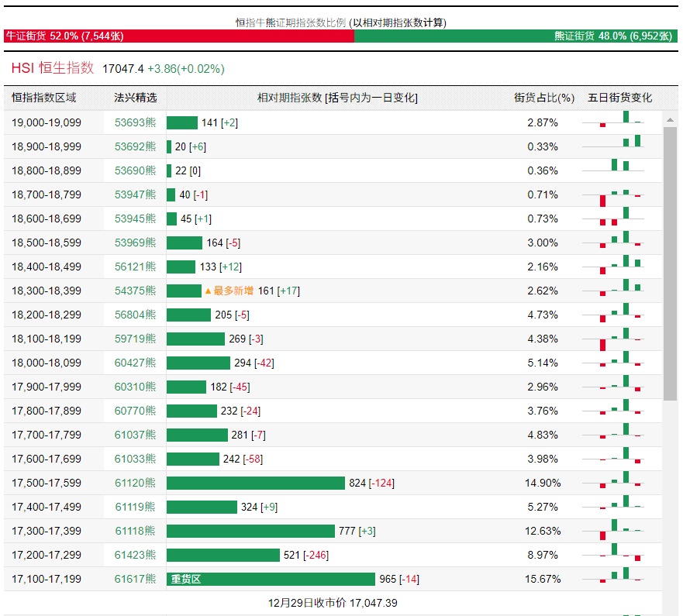Open the 60427熊 link

[x=135, y=363]
